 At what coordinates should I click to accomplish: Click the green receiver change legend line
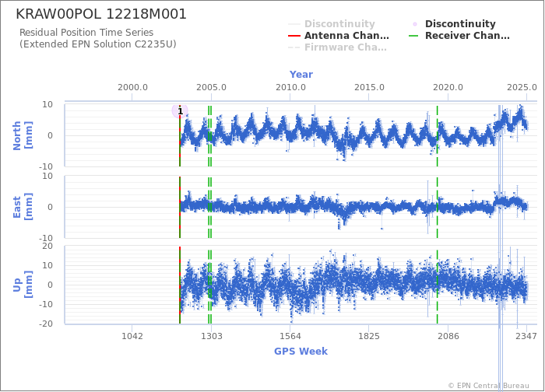tap(413, 36)
